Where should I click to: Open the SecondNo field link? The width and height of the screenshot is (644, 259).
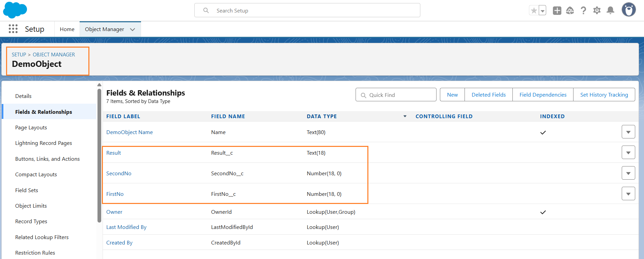coord(119,174)
